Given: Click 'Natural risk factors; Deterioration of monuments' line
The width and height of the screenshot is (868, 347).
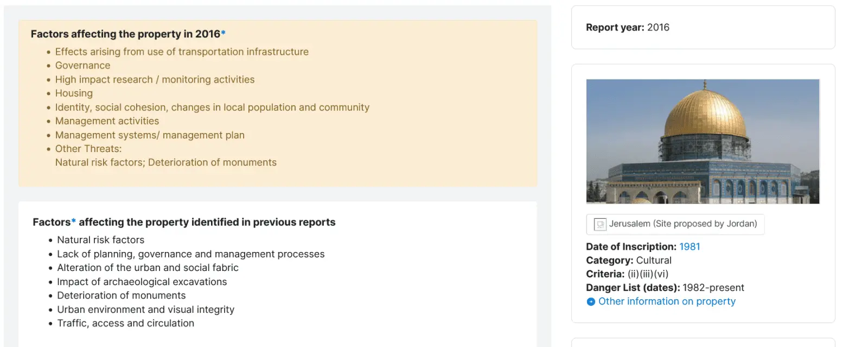Looking at the screenshot, I should click(165, 162).
